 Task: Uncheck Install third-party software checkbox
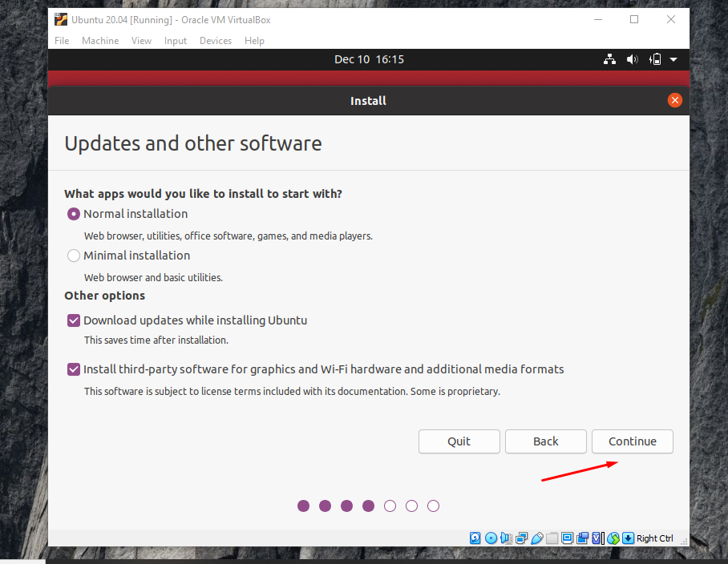point(74,369)
